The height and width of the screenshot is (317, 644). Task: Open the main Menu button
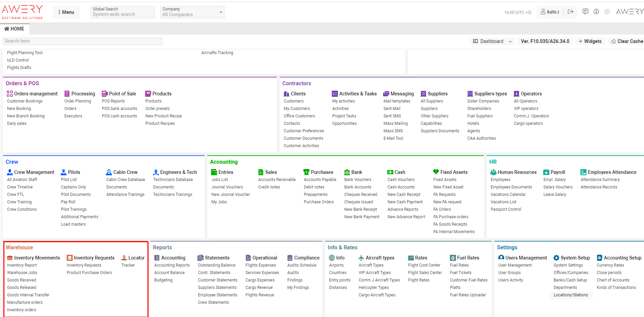pyautogui.click(x=66, y=12)
